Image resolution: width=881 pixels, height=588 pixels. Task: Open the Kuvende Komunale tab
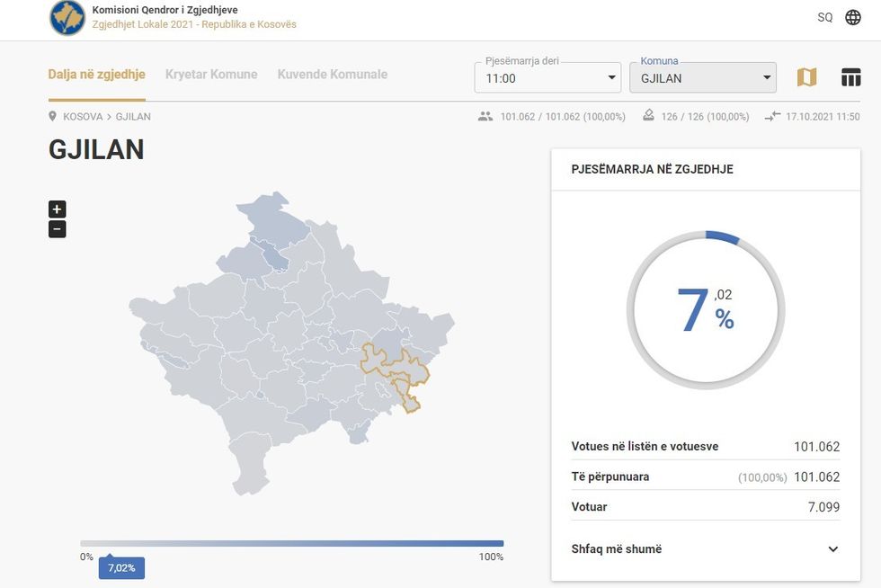click(333, 75)
